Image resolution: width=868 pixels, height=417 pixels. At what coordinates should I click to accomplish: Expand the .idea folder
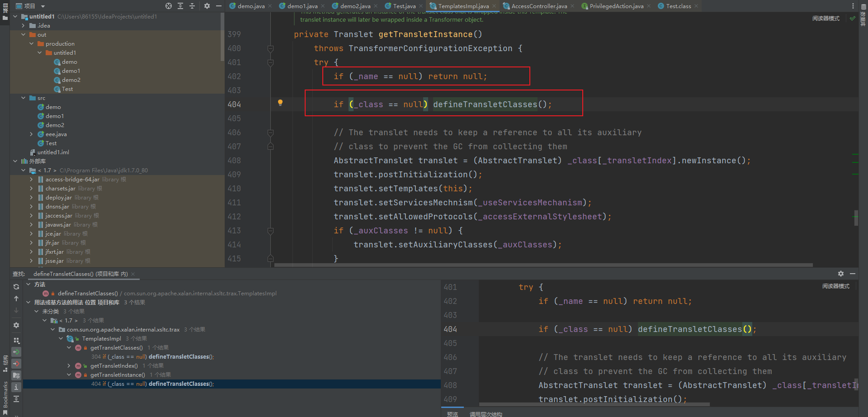(24, 25)
